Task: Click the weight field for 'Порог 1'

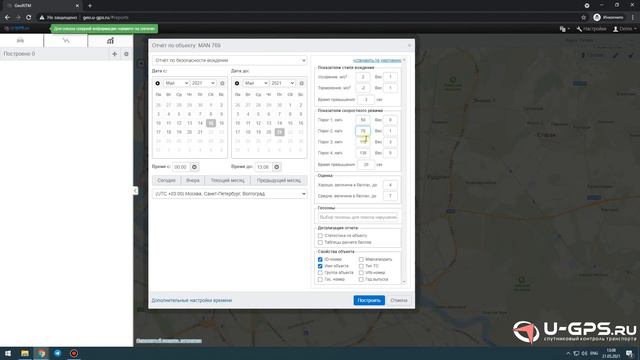Action: point(390,120)
